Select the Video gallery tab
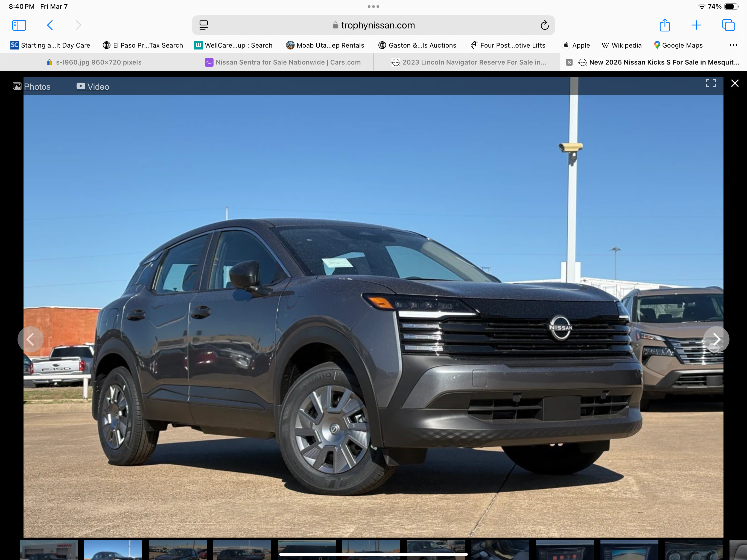The width and height of the screenshot is (747, 560). [93, 86]
